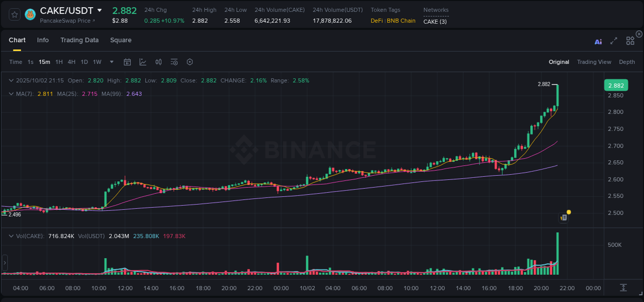Toggle the favorite star for CAKE/USDT

point(14,14)
